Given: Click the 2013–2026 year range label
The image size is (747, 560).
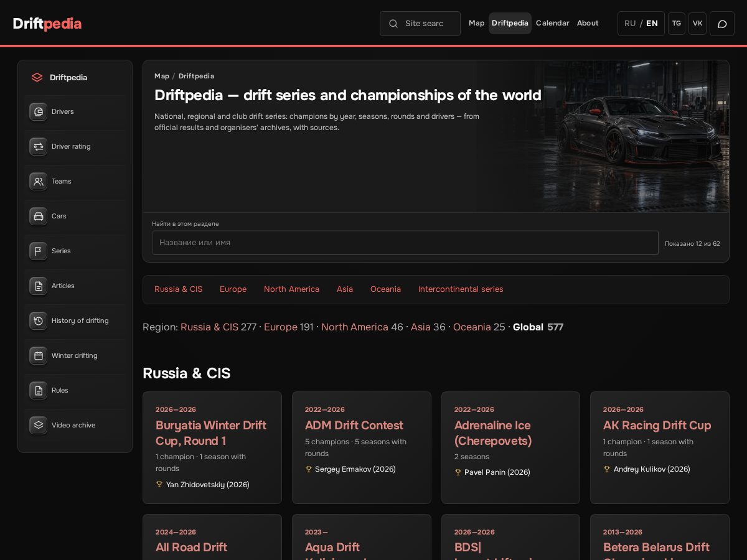Looking at the screenshot, I should tap(622, 533).
